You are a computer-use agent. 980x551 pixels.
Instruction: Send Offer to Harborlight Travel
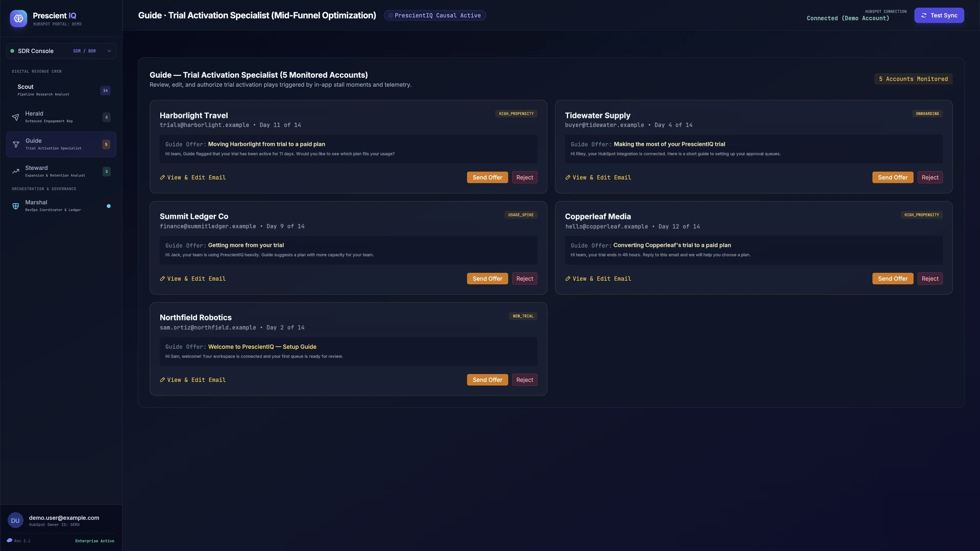tap(487, 178)
